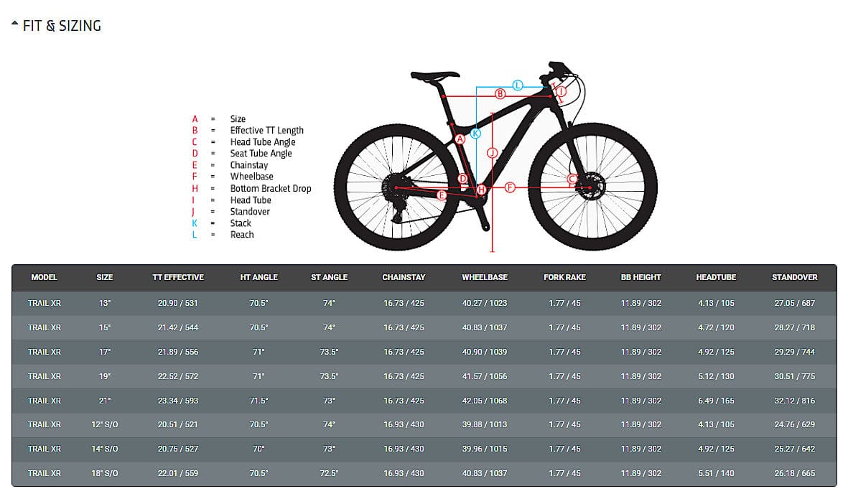Click the Bottom Bracket Drop legend entry
Image resolution: width=848 pixels, height=504 pixels.
click(x=271, y=188)
